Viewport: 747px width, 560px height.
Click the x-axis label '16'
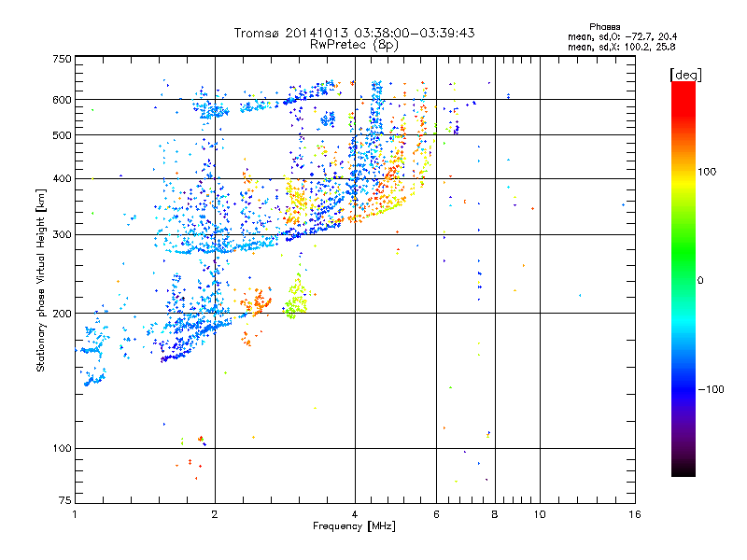[x=635, y=514]
